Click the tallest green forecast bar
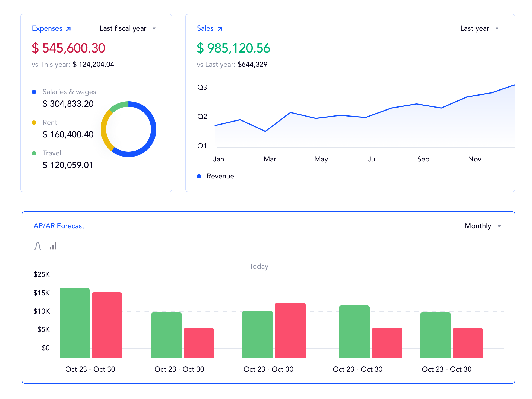The width and height of the screenshot is (532, 399). pyautogui.click(x=74, y=323)
